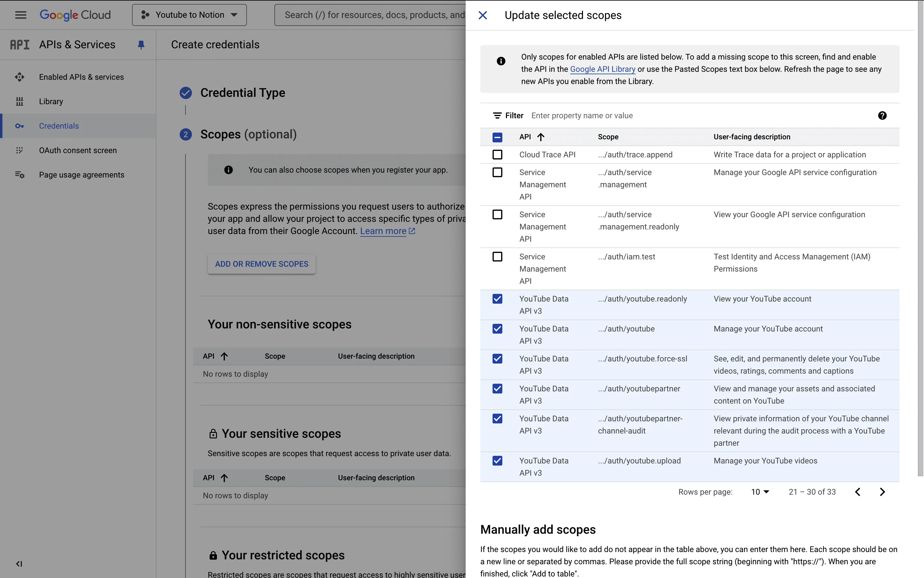The height and width of the screenshot is (578, 924).
Task: Toggle the select-all header checkbox
Action: tap(497, 137)
